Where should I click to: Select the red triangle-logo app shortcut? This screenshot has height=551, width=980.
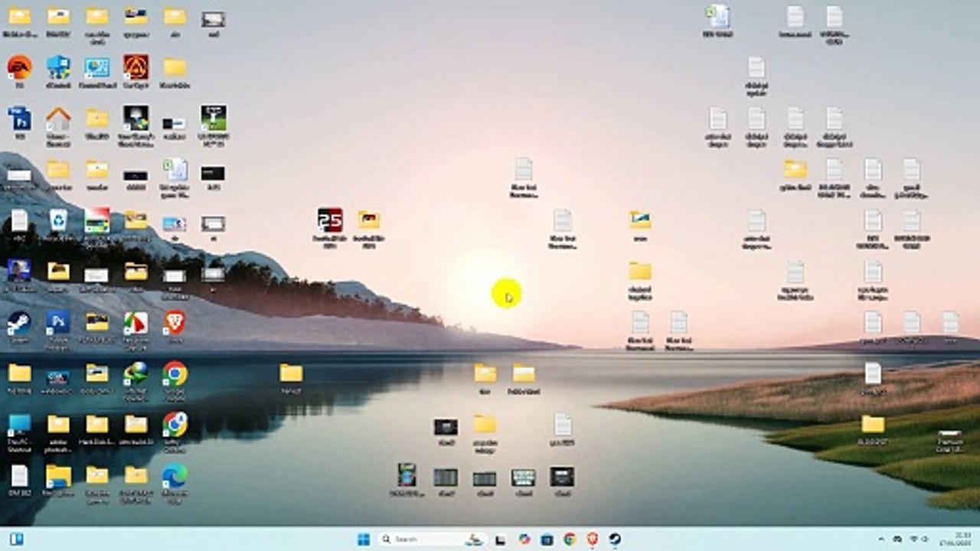coord(136,67)
